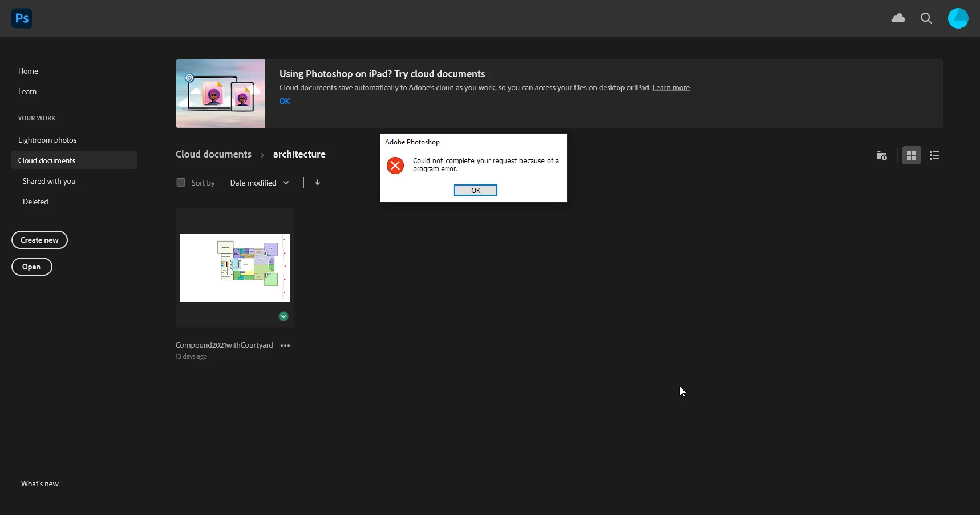The height and width of the screenshot is (515, 980).
Task: Dismiss the error dialog with OK
Action: [x=476, y=190]
